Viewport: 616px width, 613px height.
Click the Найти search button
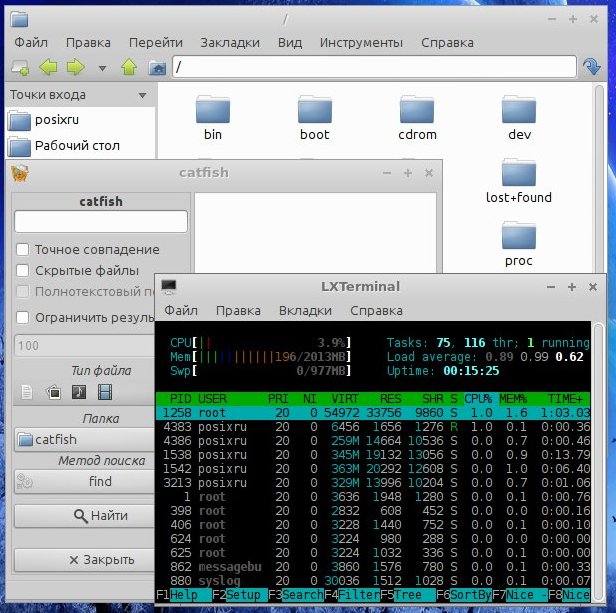coord(85,516)
